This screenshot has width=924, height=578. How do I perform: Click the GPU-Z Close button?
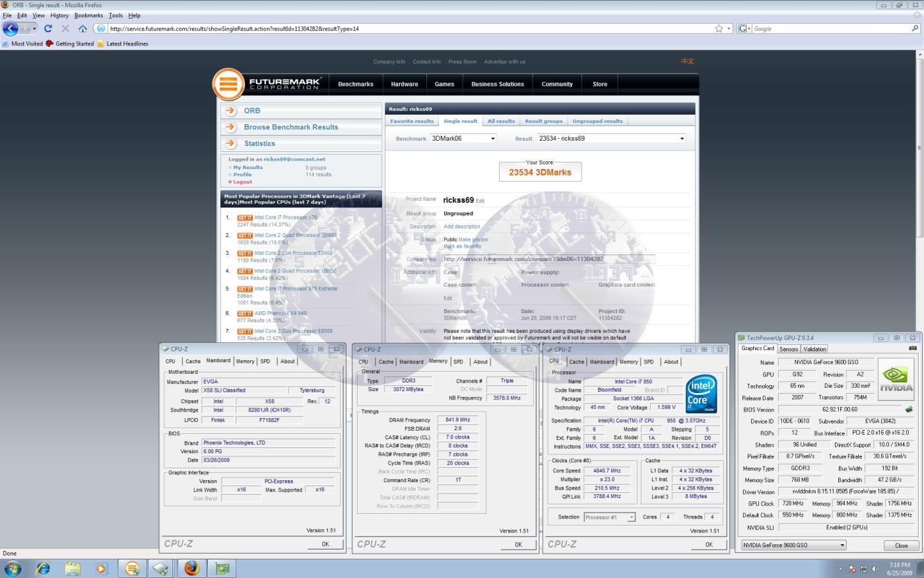point(901,546)
